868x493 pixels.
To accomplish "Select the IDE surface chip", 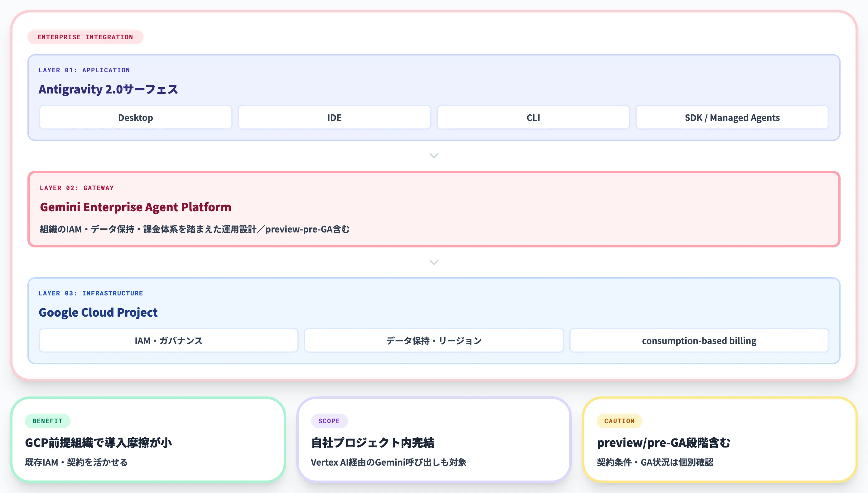I will pos(334,117).
